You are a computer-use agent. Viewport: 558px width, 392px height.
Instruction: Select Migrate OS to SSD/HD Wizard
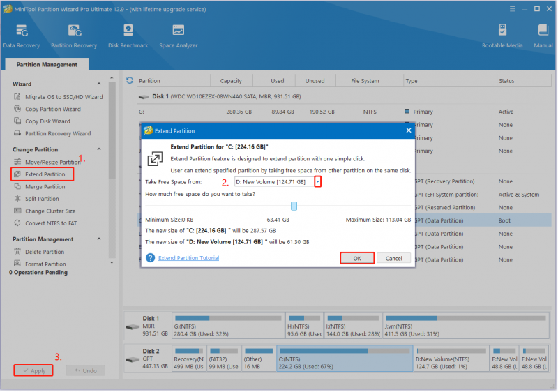(59, 97)
